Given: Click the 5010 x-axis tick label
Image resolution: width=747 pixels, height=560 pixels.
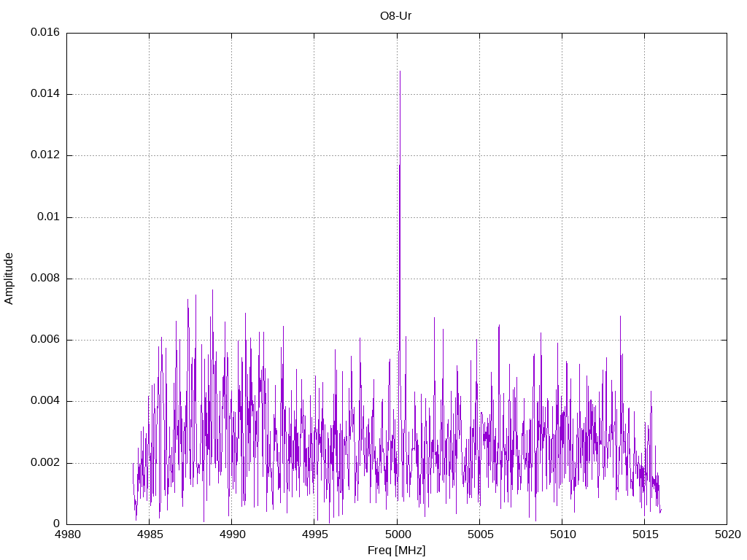Looking at the screenshot, I should click(562, 534).
